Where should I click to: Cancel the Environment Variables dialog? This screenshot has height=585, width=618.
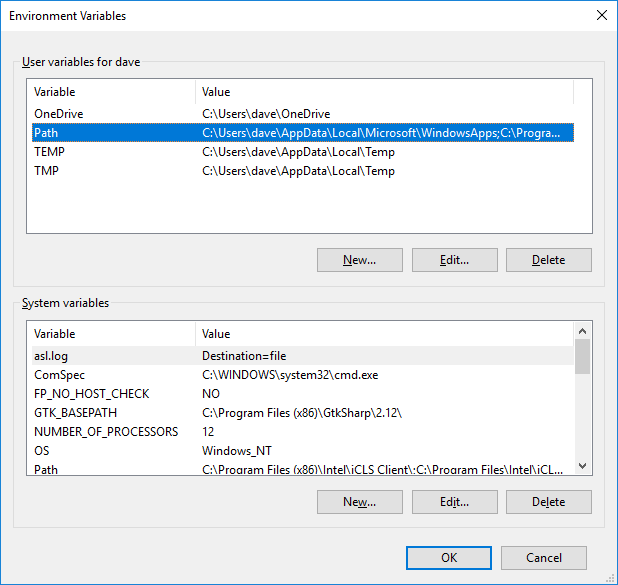[544, 558]
